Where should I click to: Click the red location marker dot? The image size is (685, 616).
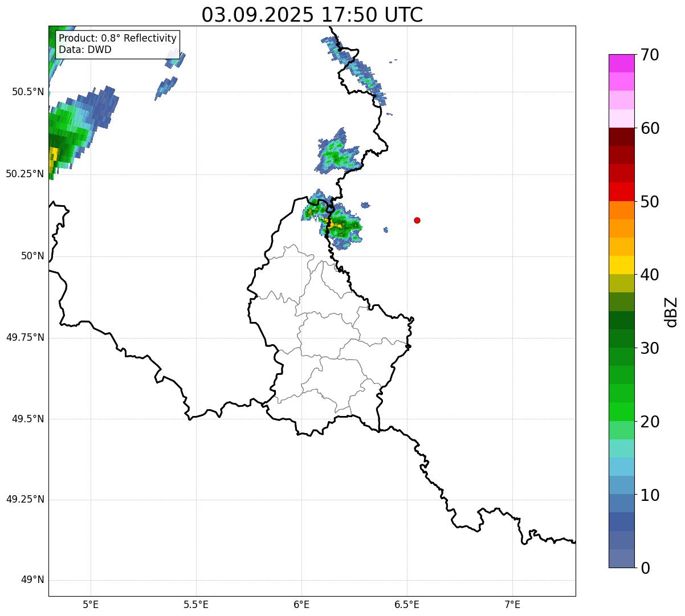[417, 220]
